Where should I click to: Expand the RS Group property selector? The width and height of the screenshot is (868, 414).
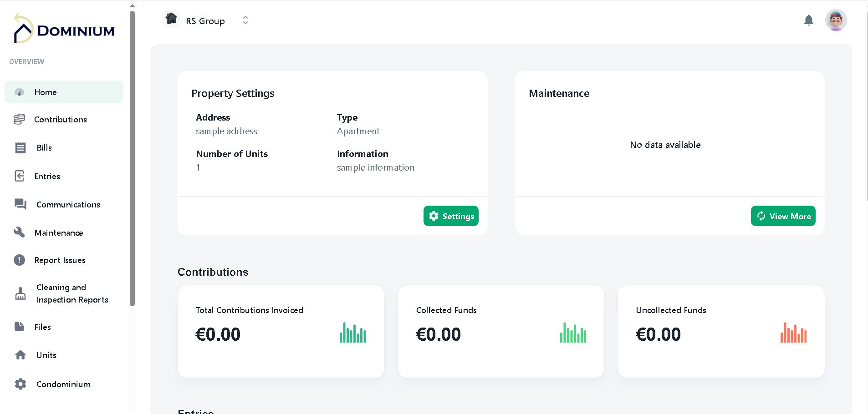245,20
